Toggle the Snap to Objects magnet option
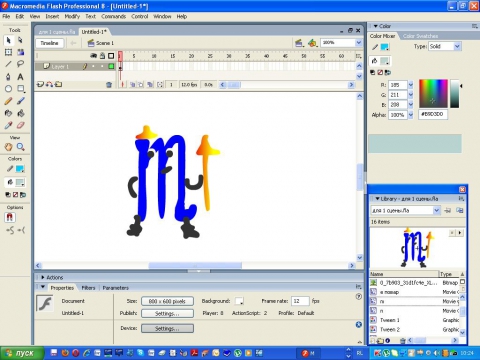Viewport: 480px width, 360px height. coord(9,217)
